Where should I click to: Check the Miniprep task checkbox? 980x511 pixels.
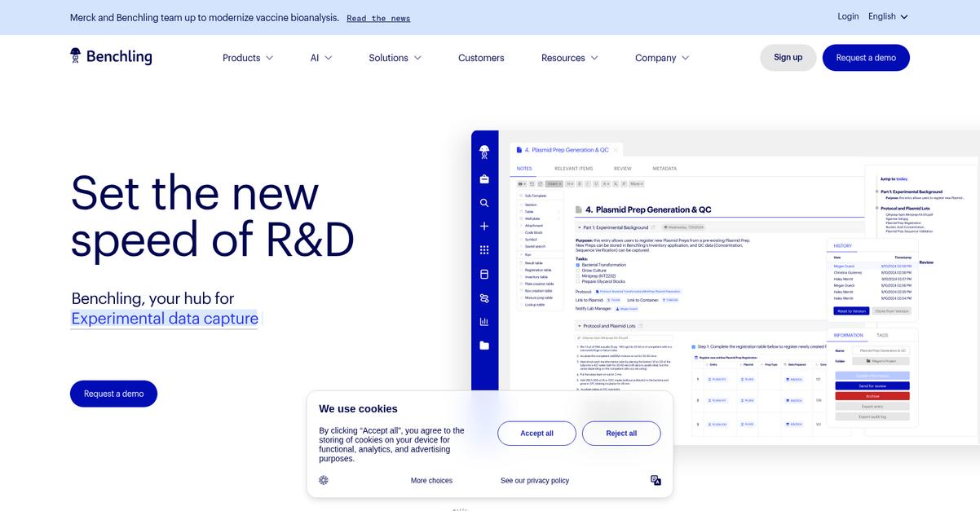point(579,276)
